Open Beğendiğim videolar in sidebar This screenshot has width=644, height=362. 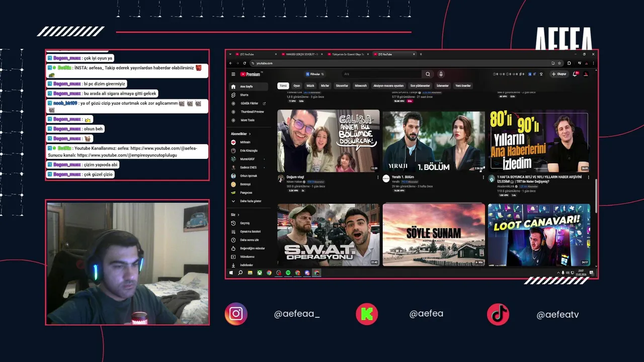(249, 248)
